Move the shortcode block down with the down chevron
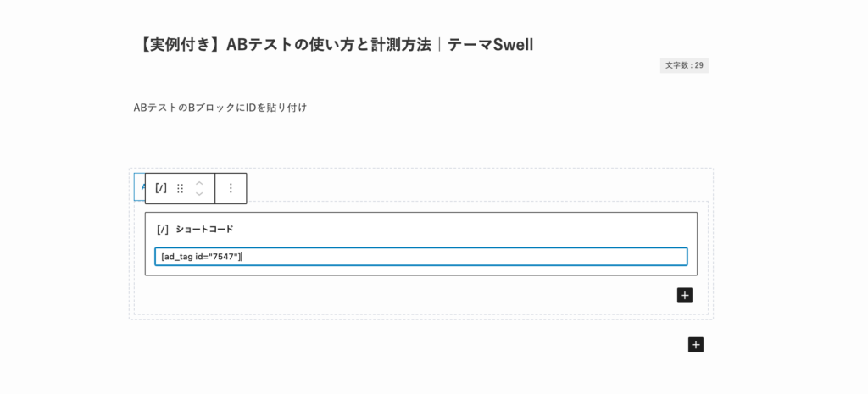868x394 pixels. pyautogui.click(x=200, y=194)
